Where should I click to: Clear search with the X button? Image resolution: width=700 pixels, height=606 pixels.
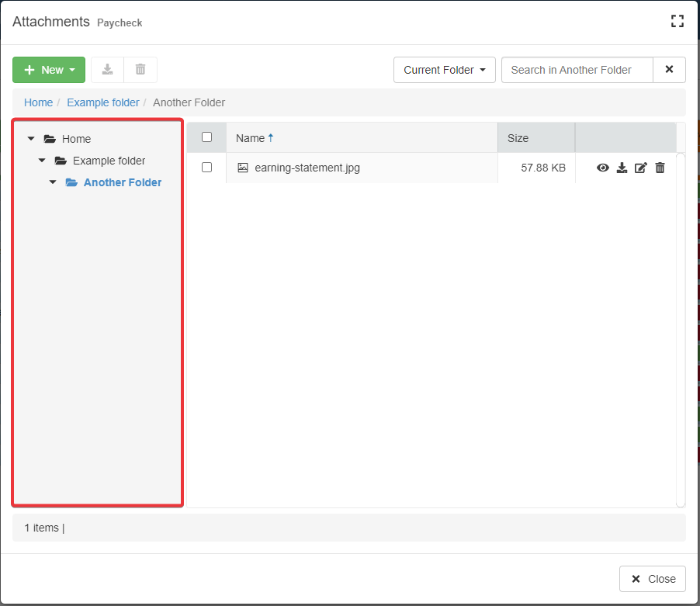click(669, 70)
